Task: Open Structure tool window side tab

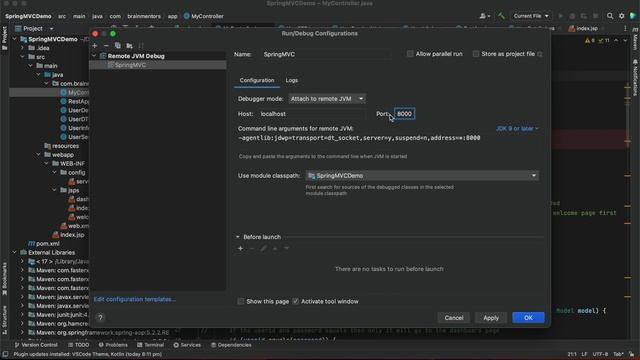Action: (4, 320)
